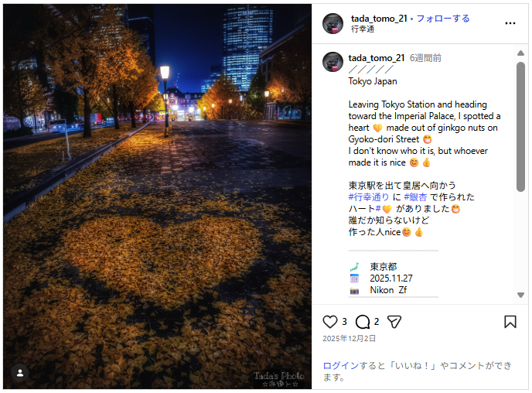Image resolution: width=532 pixels, height=393 pixels.
Task: Show tagged people icon on photo
Action: [20, 373]
